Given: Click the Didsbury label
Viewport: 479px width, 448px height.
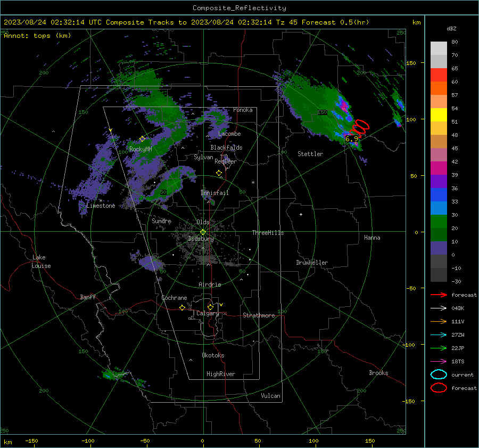Looking at the screenshot, I should 201,239.
